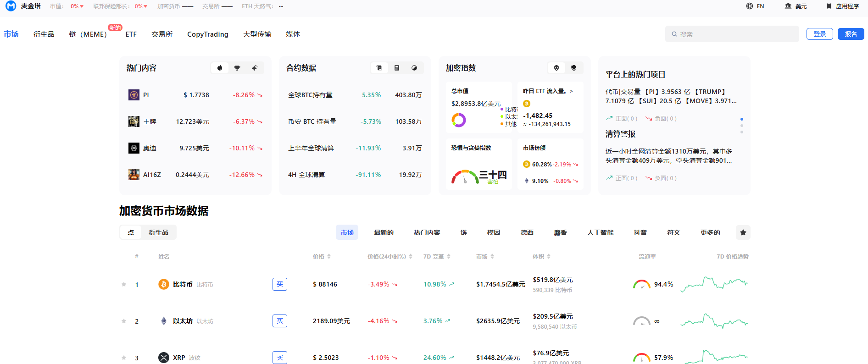Click the 登录 login button

point(819,34)
